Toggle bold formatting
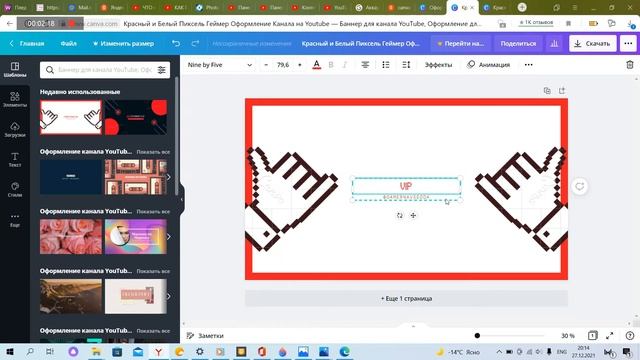 (331, 65)
